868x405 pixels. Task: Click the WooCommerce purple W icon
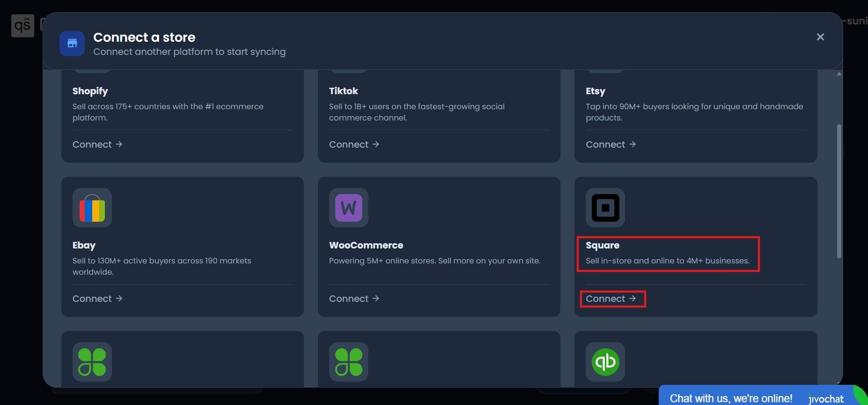coord(349,208)
